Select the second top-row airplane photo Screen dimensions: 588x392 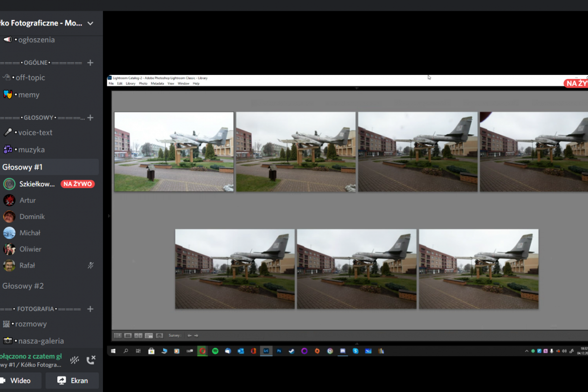coord(296,152)
